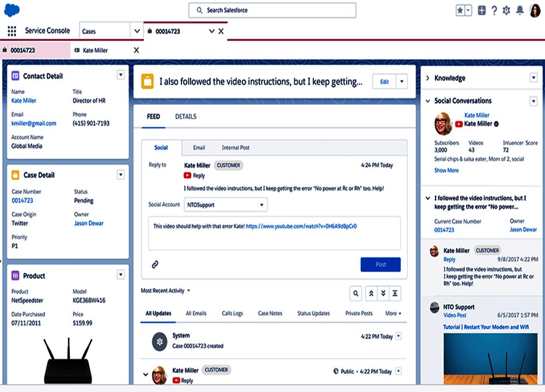This screenshot has height=392, width=545.
Task: Click the Contact Detail panel icon
Action: point(15,76)
